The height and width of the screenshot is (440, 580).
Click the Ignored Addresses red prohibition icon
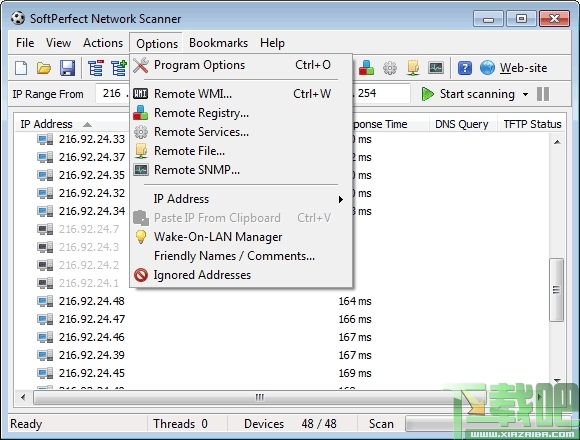click(x=141, y=275)
